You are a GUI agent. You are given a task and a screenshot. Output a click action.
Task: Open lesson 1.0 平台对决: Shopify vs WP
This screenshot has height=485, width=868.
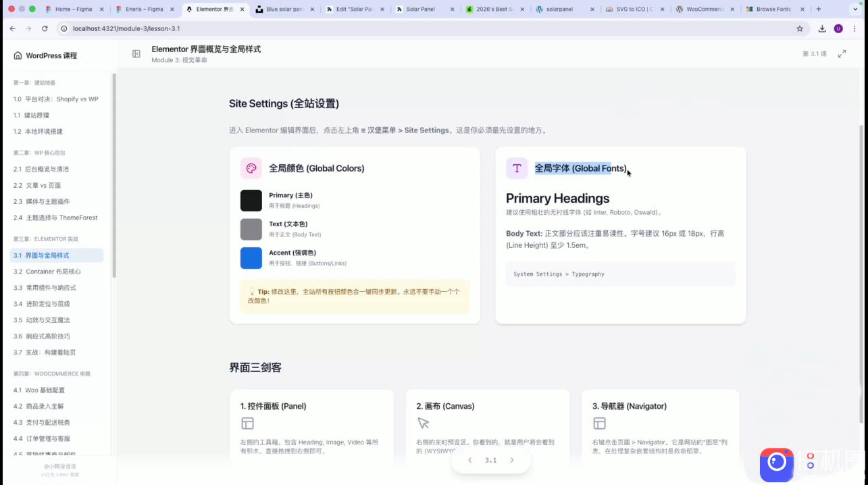click(x=57, y=99)
